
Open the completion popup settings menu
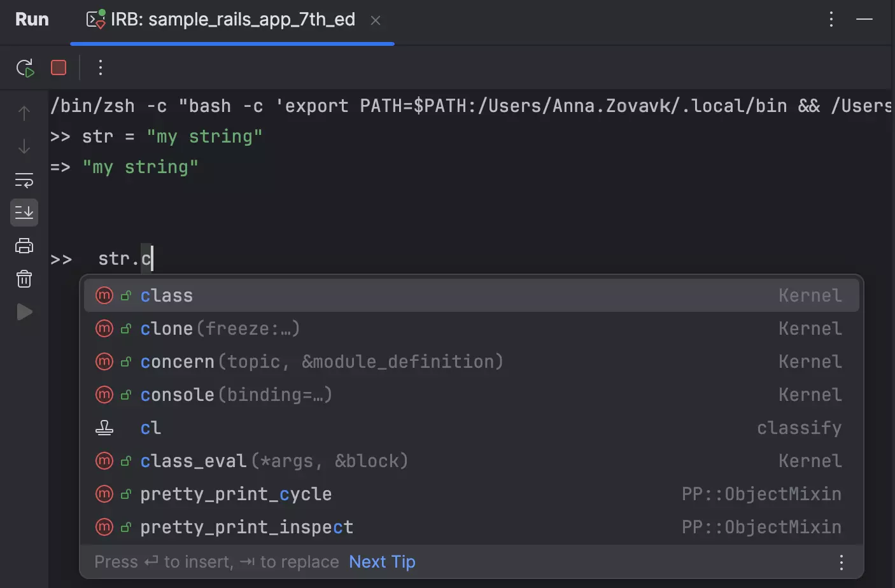pyautogui.click(x=842, y=562)
